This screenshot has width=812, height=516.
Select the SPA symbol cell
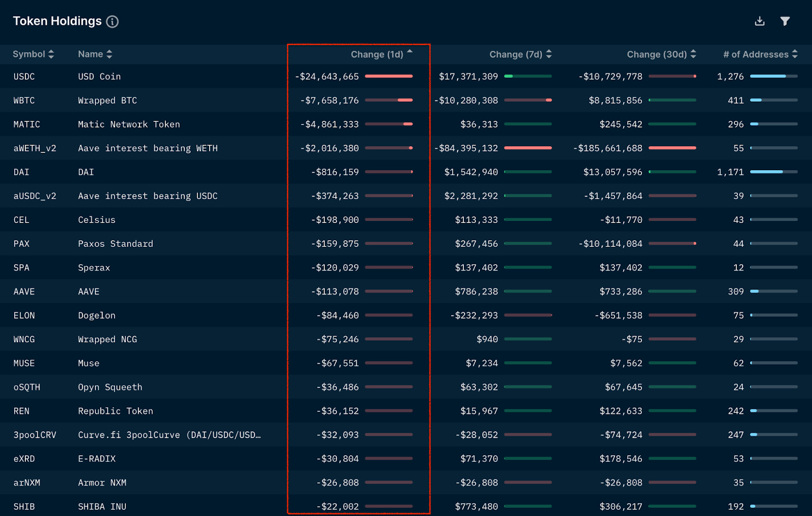(x=21, y=268)
